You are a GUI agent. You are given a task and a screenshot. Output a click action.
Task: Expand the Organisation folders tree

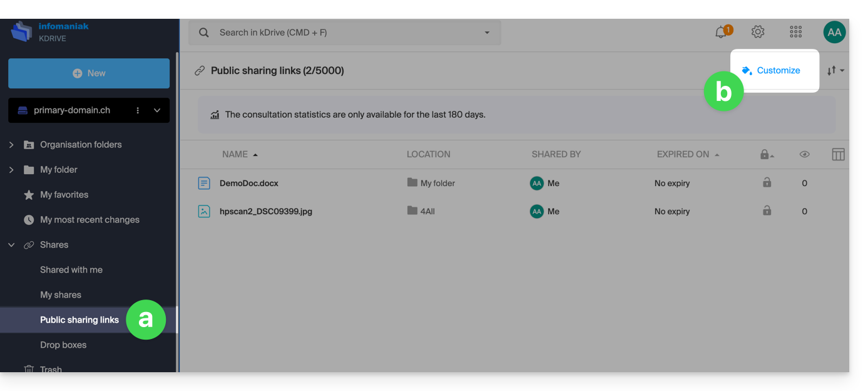[11, 145]
